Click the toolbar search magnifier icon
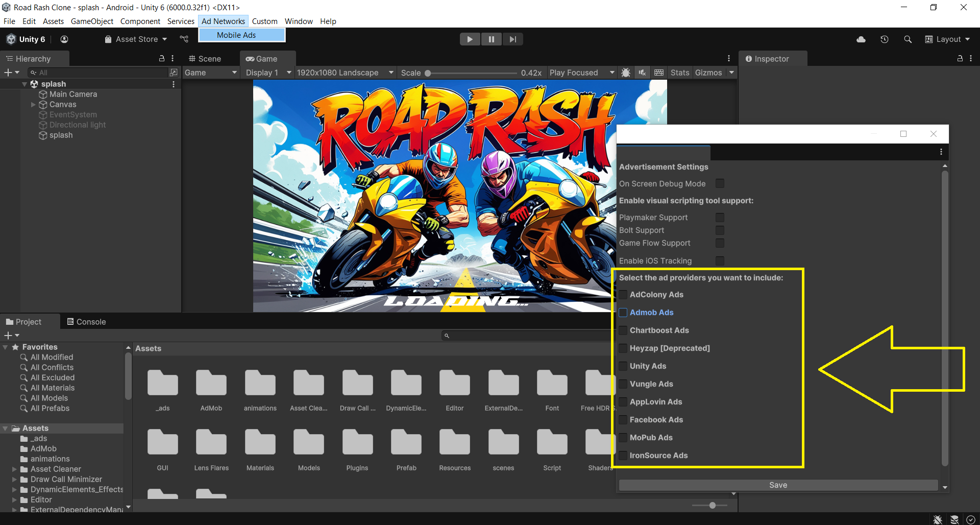Viewport: 980px width, 525px height. (908, 39)
